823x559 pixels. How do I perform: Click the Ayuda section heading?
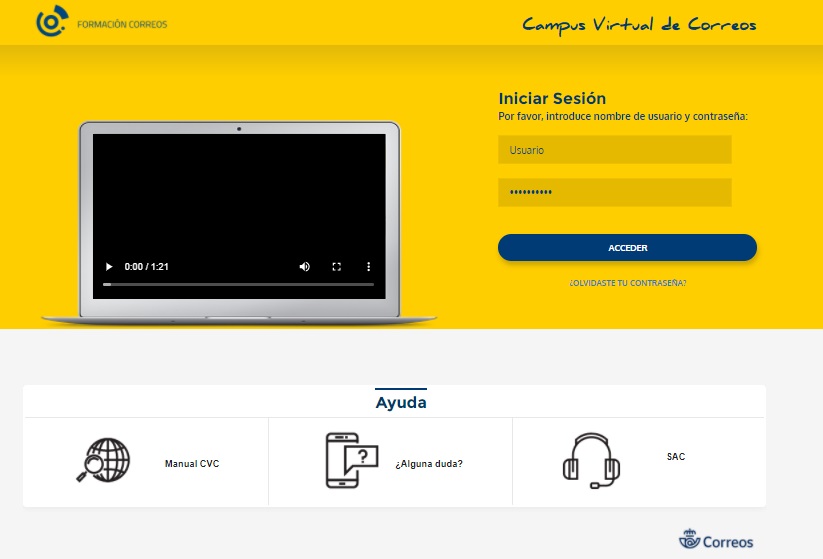click(x=401, y=403)
